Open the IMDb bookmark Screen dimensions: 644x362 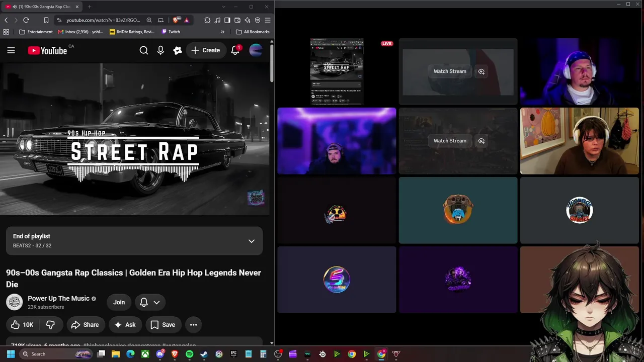(x=132, y=32)
